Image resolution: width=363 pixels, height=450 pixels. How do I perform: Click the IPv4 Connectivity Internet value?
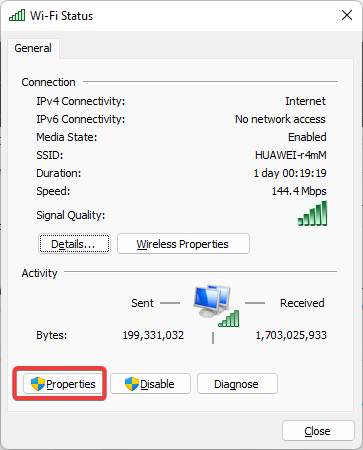[x=305, y=101]
